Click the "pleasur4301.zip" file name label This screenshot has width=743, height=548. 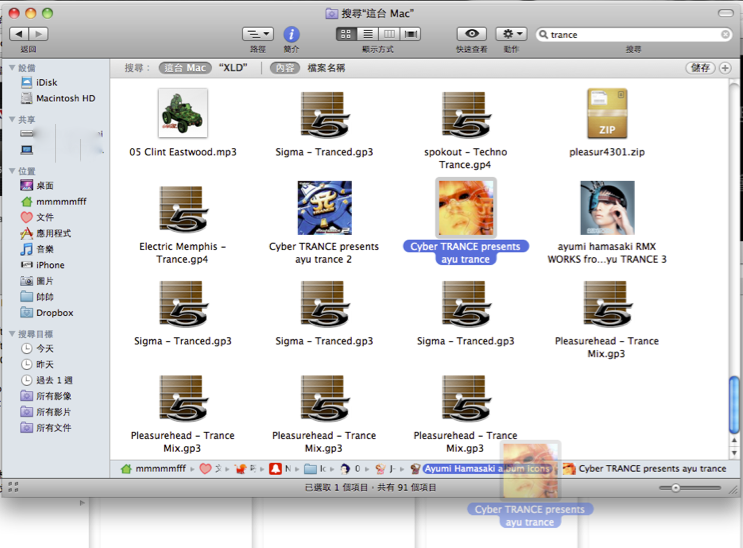point(607,152)
